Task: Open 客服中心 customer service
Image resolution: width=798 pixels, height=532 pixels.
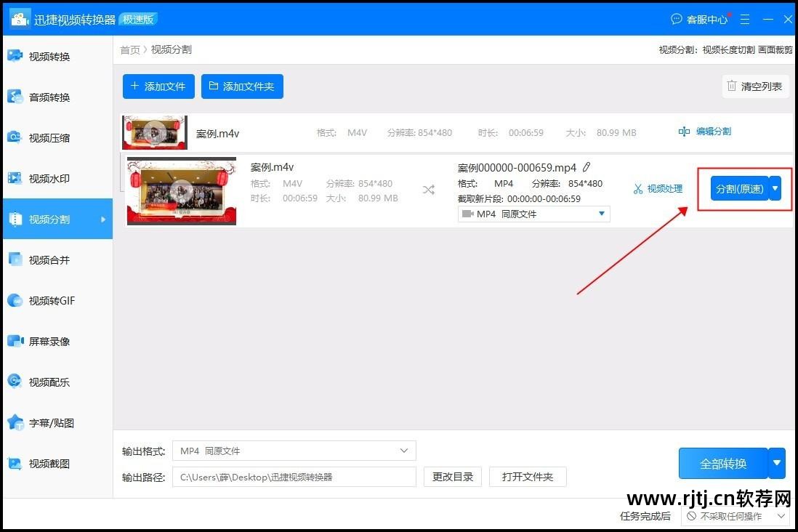Action: 699,20
